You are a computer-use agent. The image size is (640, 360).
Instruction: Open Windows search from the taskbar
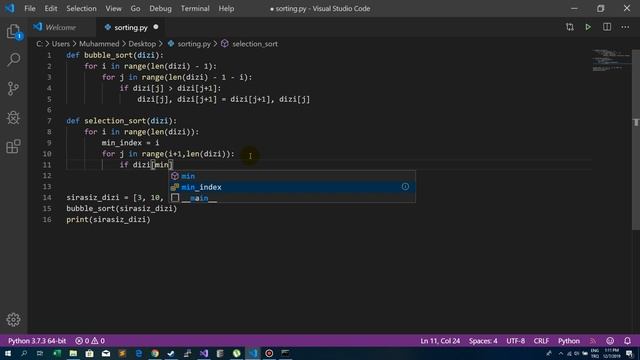[24, 353]
